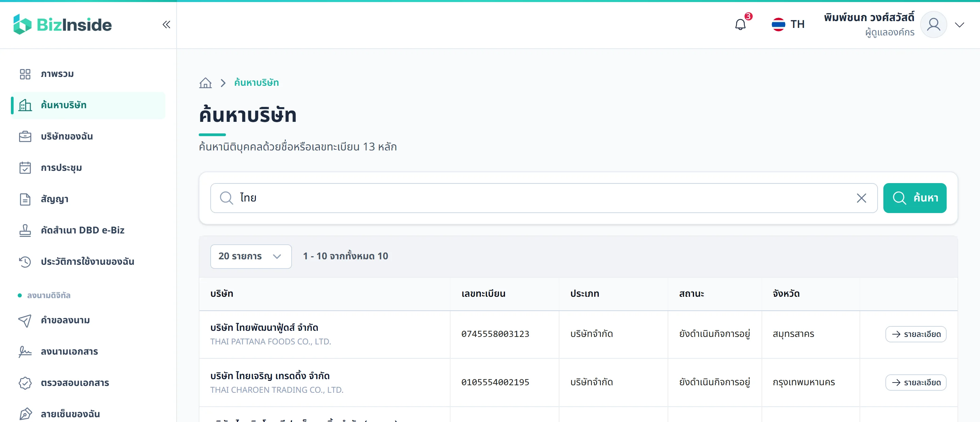
Task: Open รายละเอียด for THAI CHAROEN TRADING
Action: click(916, 383)
